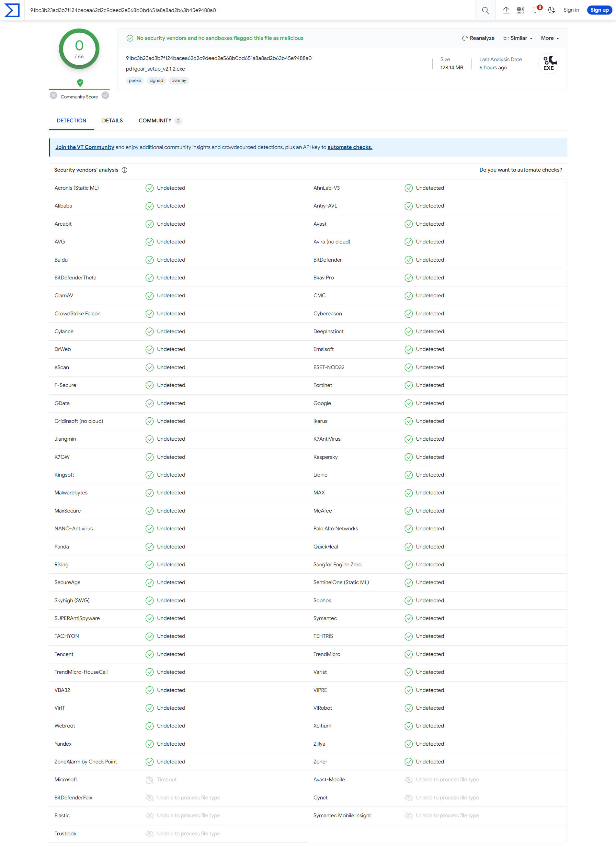Click the info icon beside Security vendors' analysis

point(124,170)
